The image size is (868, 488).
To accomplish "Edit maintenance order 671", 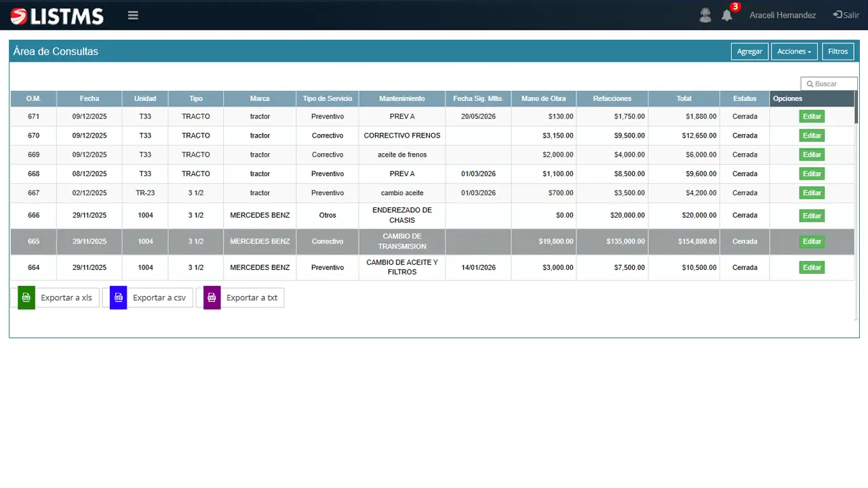I will [x=812, y=117].
